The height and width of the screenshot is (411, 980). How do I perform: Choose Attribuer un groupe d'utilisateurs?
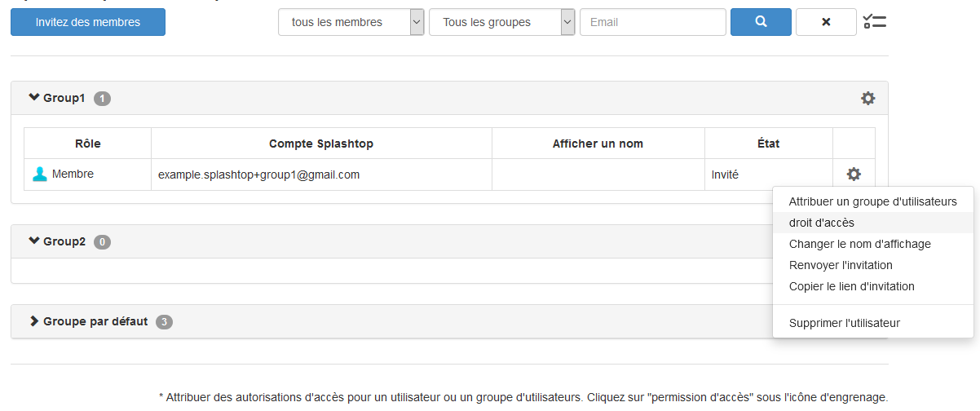(873, 201)
